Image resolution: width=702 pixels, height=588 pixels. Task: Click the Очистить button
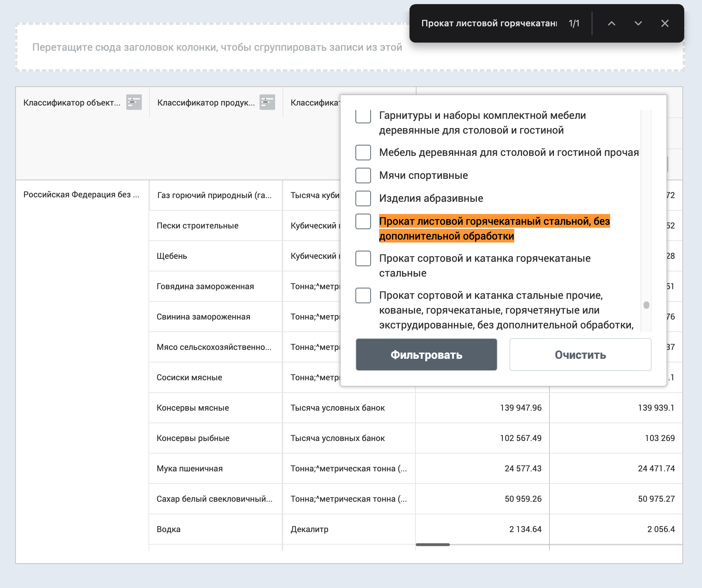tap(580, 355)
